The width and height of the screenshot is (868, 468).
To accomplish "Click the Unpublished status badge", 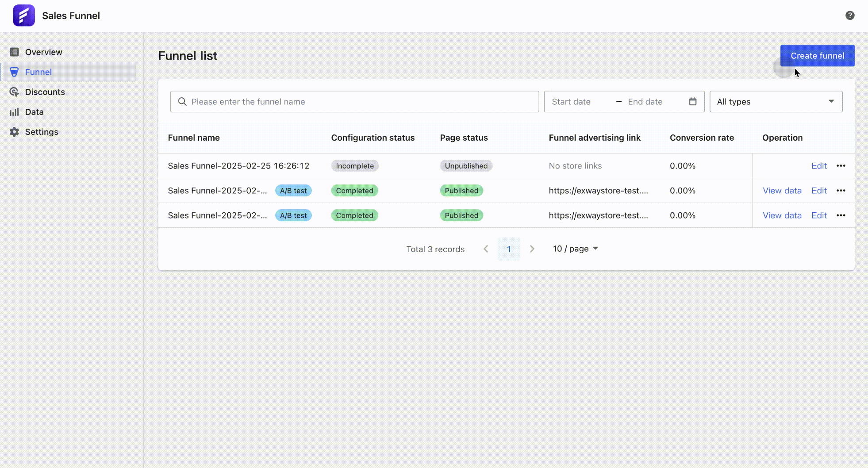I will pos(466,166).
